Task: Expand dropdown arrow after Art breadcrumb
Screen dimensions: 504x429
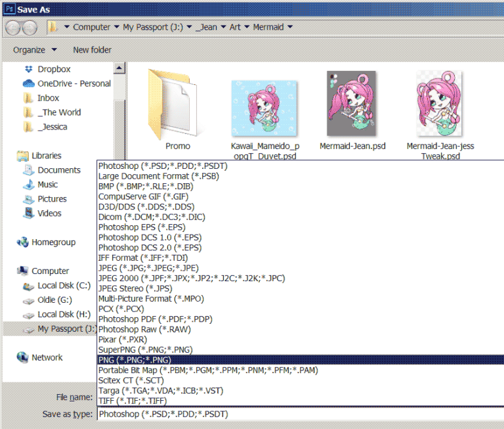Action: tap(247, 27)
